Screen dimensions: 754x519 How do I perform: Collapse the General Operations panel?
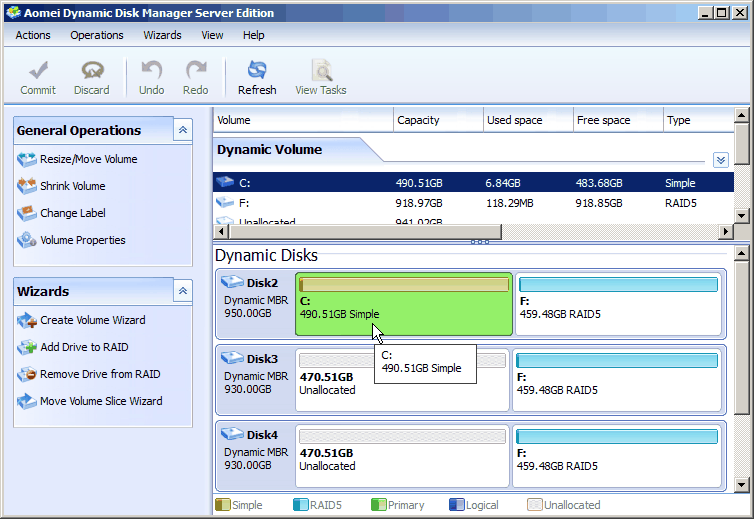point(183,130)
